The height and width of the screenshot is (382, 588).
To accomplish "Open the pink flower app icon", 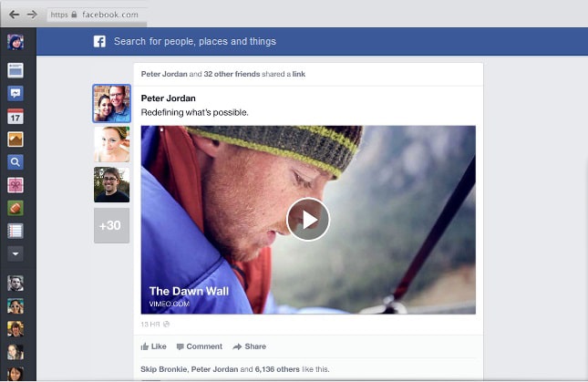I will pos(15,185).
